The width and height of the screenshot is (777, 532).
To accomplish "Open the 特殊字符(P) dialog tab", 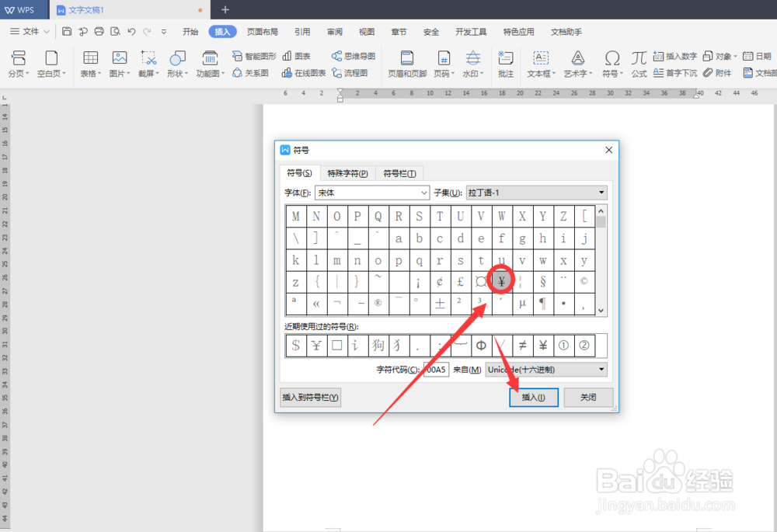I will tap(347, 173).
